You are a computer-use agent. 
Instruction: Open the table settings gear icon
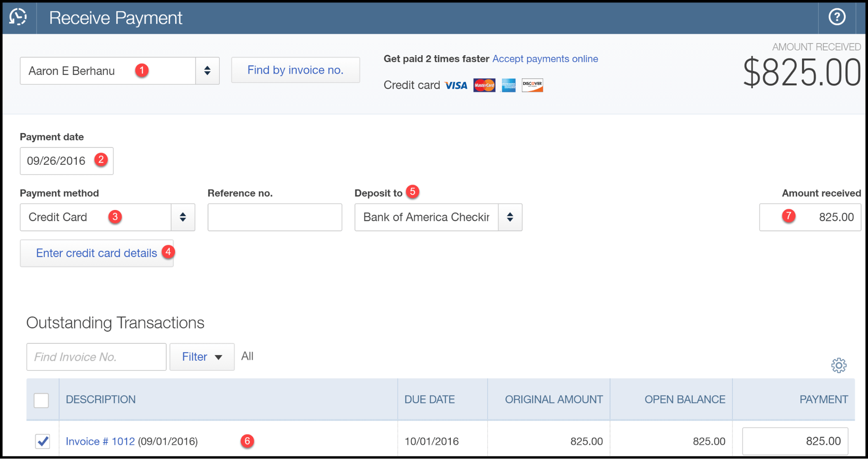[839, 365]
